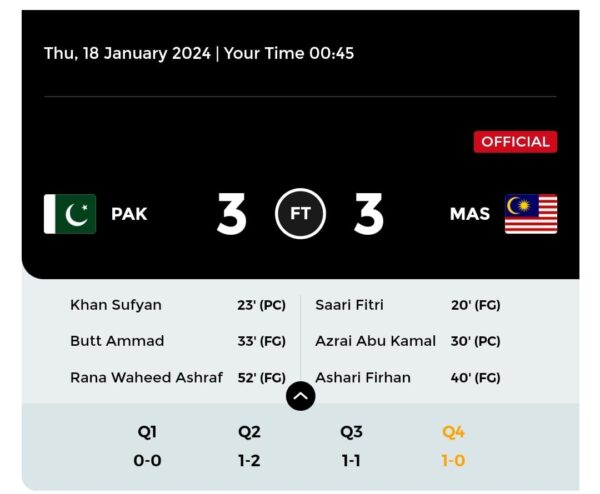Image resolution: width=600 pixels, height=494 pixels.
Task: Click the MAS team name
Action: pyautogui.click(x=470, y=214)
